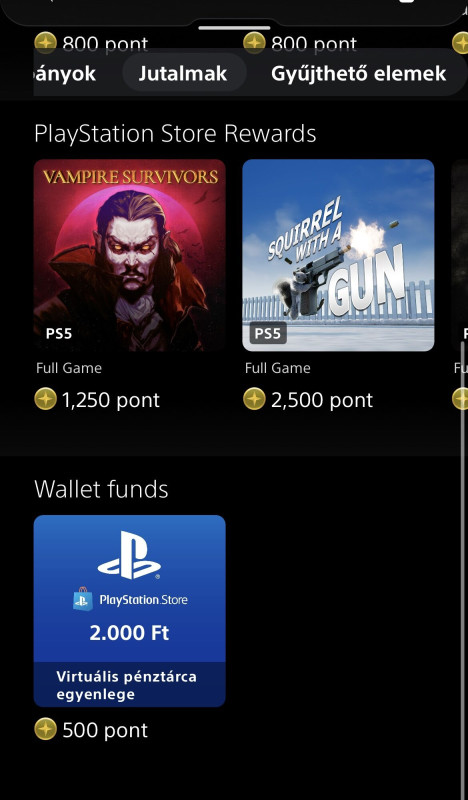Tap the 500 pont price label
Screen dimensions: 468x800
point(105,730)
